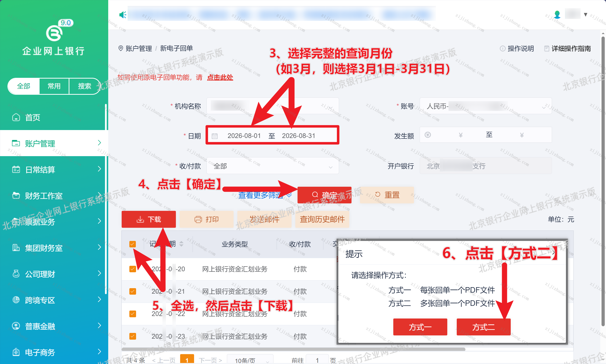Expand 查看更多筛选 filter options
Screen dimensions: 606x364
pos(265,195)
